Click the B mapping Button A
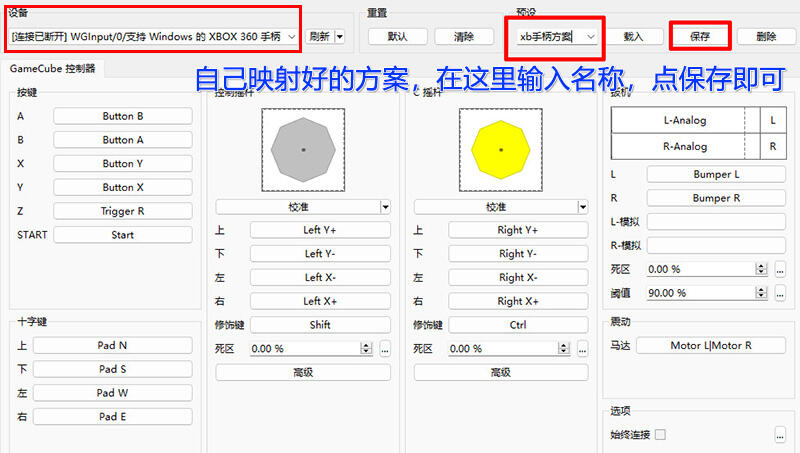Viewport: 800px width, 453px height. 123,140
